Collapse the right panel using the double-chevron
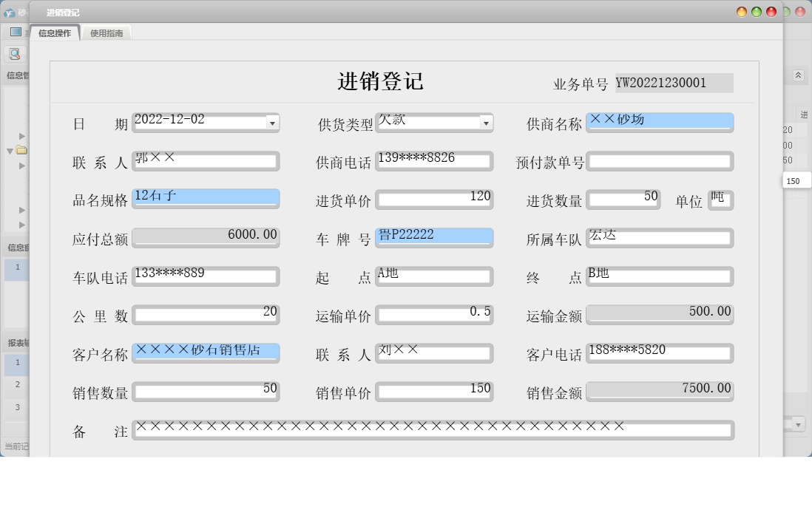Image resolution: width=812 pixels, height=521 pixels. click(x=797, y=74)
